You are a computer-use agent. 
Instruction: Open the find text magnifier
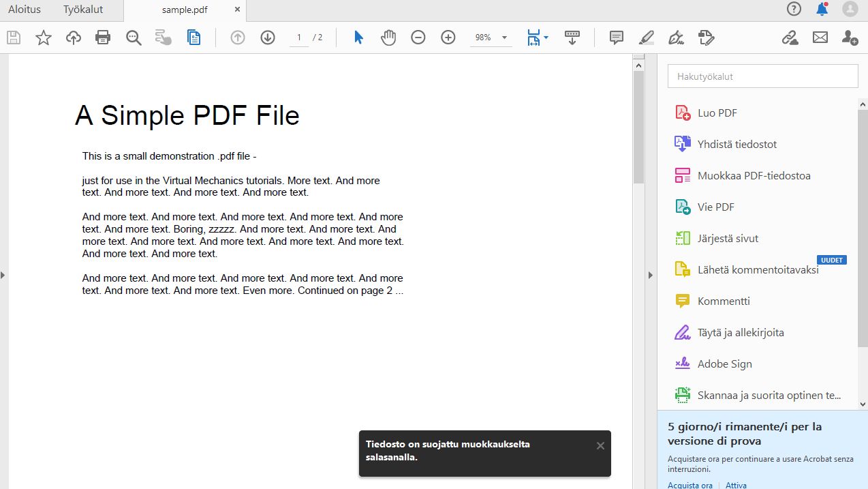[134, 38]
